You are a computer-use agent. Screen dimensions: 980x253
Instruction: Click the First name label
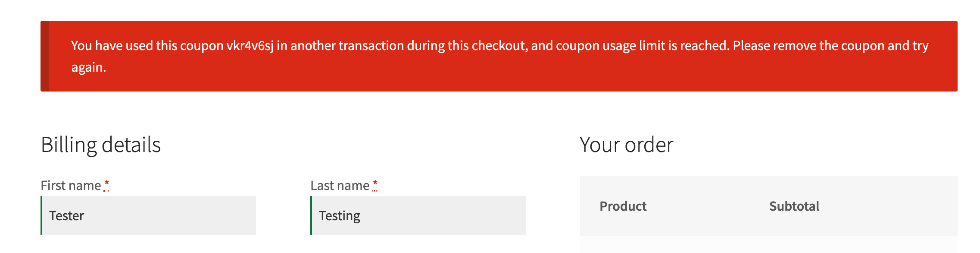tap(71, 186)
